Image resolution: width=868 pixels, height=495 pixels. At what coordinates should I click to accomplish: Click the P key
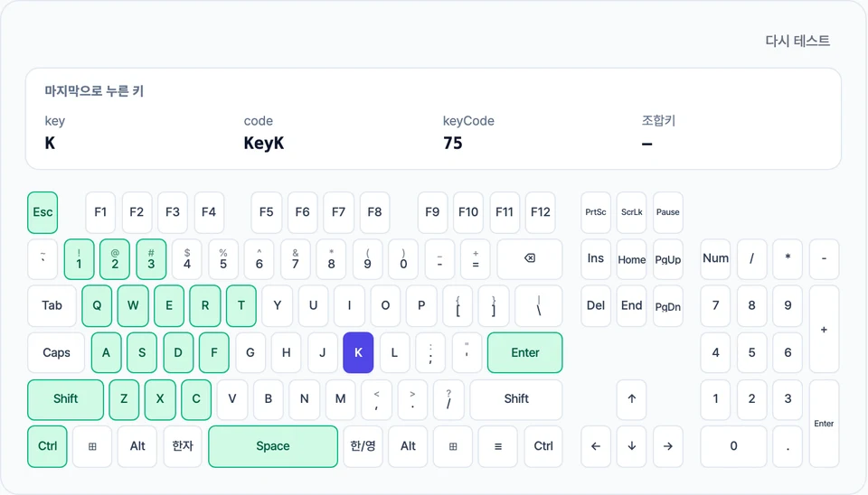(x=421, y=306)
